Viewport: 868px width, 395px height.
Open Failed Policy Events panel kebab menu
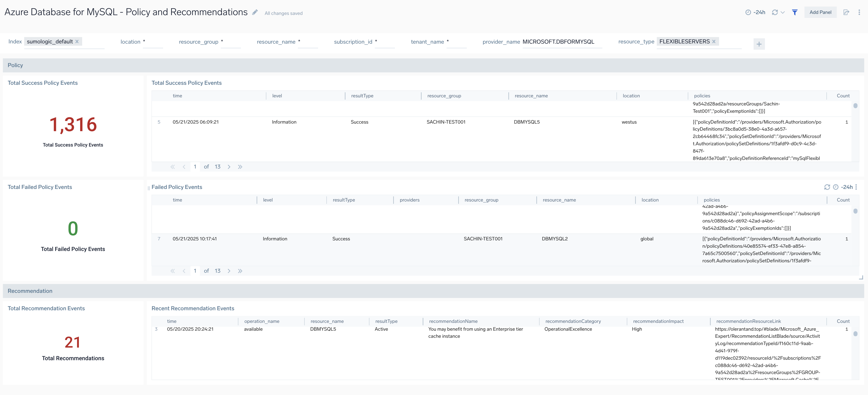(856, 187)
